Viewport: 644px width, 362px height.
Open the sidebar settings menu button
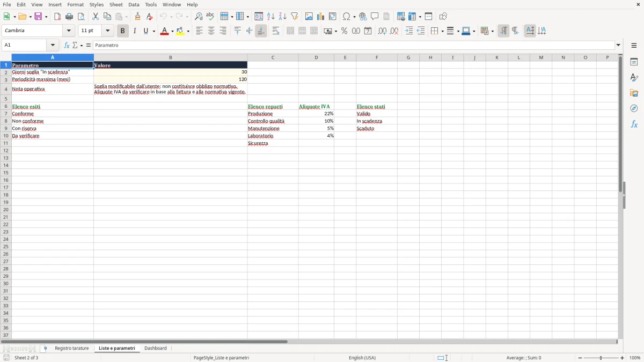(x=634, y=46)
